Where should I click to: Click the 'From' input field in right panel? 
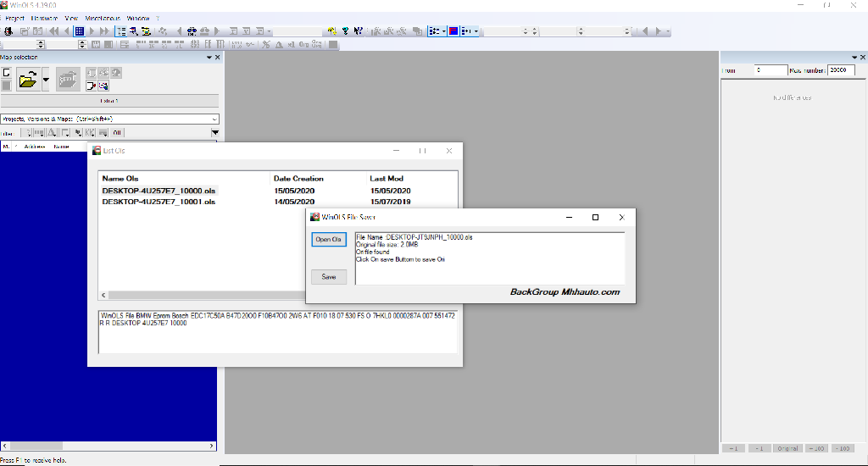(771, 70)
